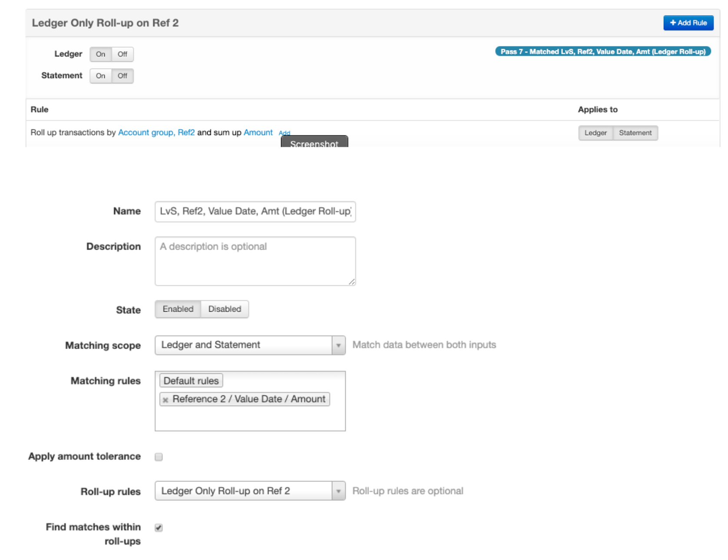Image resolution: width=728 pixels, height=560 pixels.
Task: Uncheck Find matches within roll-ups
Action: click(x=159, y=527)
